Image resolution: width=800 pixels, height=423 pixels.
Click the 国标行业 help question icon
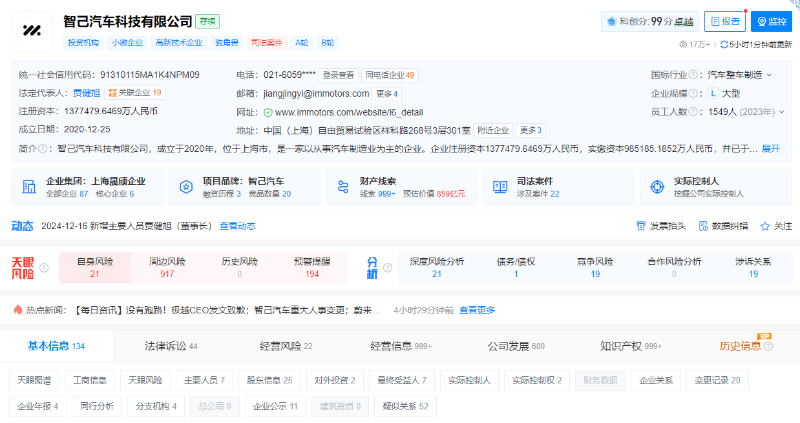click(x=692, y=75)
